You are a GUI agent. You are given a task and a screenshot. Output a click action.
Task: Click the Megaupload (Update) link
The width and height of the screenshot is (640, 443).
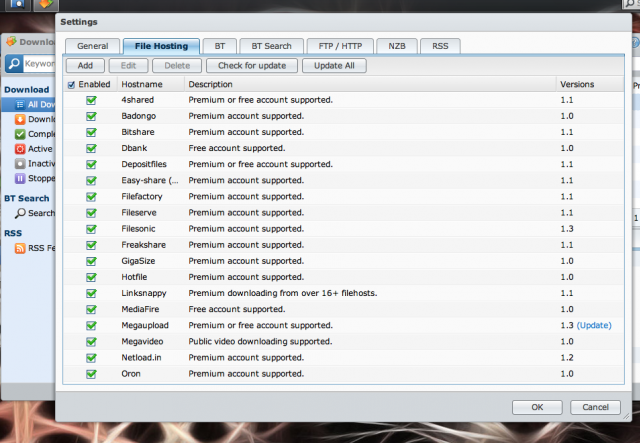594,325
